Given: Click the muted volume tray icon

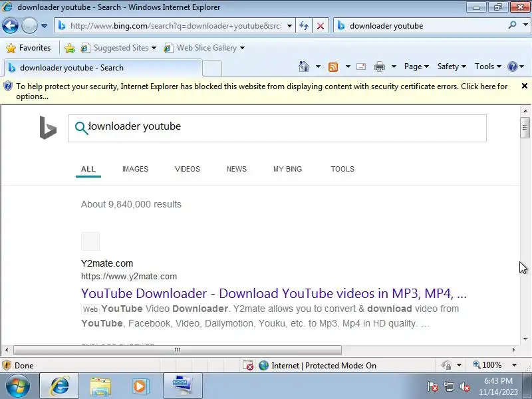Looking at the screenshot, I should 464,386.
